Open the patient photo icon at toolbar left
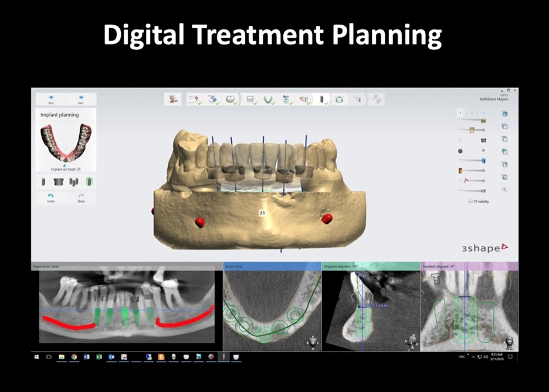The image size is (549, 392). pyautogui.click(x=172, y=99)
